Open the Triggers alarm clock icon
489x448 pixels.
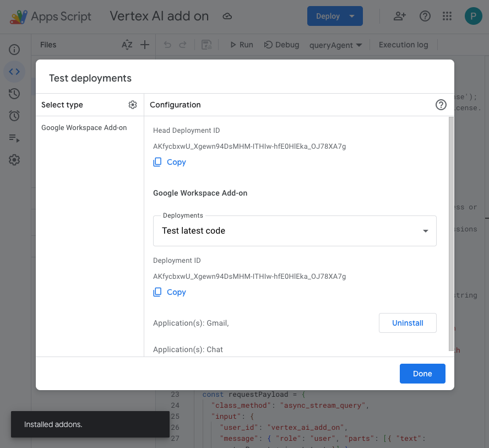click(x=14, y=116)
